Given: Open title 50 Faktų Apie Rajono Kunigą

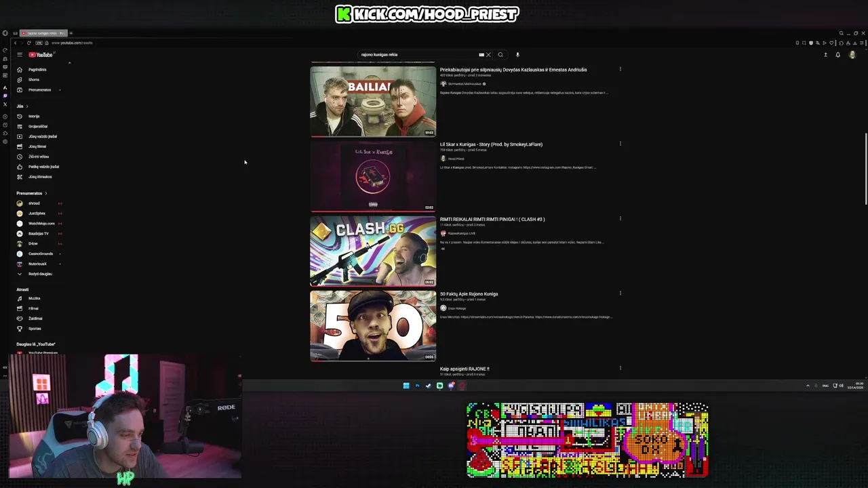Looking at the screenshot, I should [469, 294].
